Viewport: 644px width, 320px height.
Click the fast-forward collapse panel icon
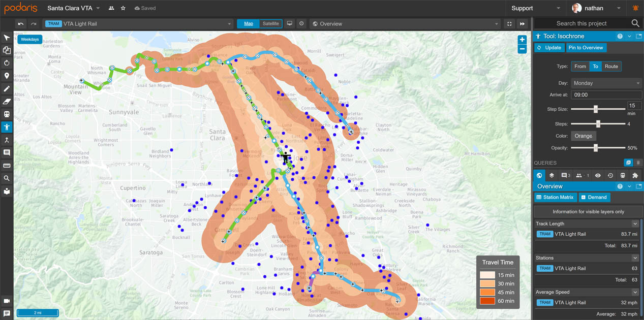522,24
